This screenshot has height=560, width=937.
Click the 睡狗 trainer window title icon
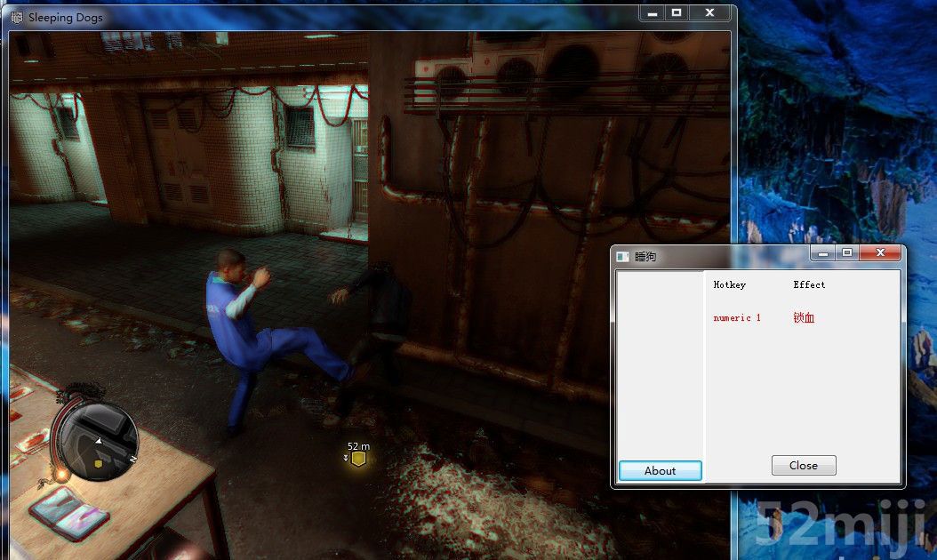click(622, 256)
